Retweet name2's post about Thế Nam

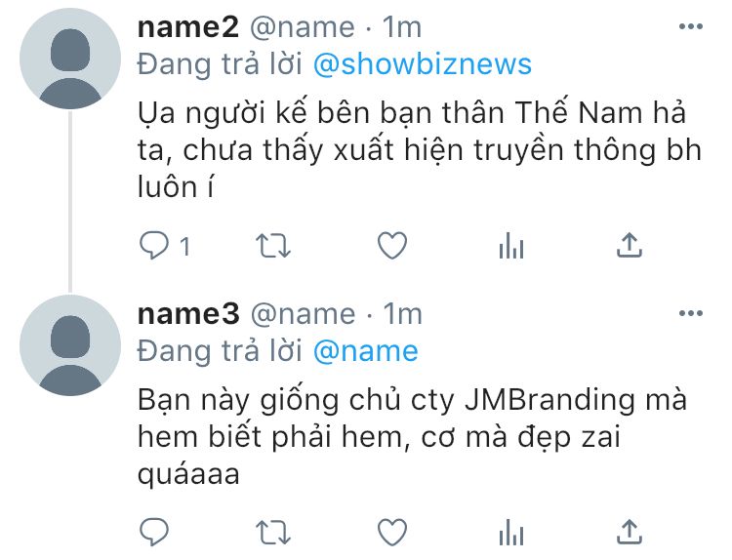point(273,246)
